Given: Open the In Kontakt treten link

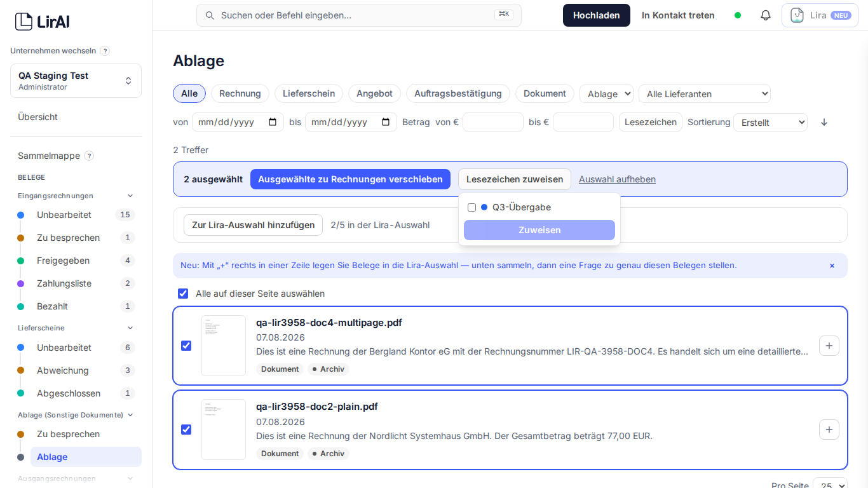Looking at the screenshot, I should [678, 15].
